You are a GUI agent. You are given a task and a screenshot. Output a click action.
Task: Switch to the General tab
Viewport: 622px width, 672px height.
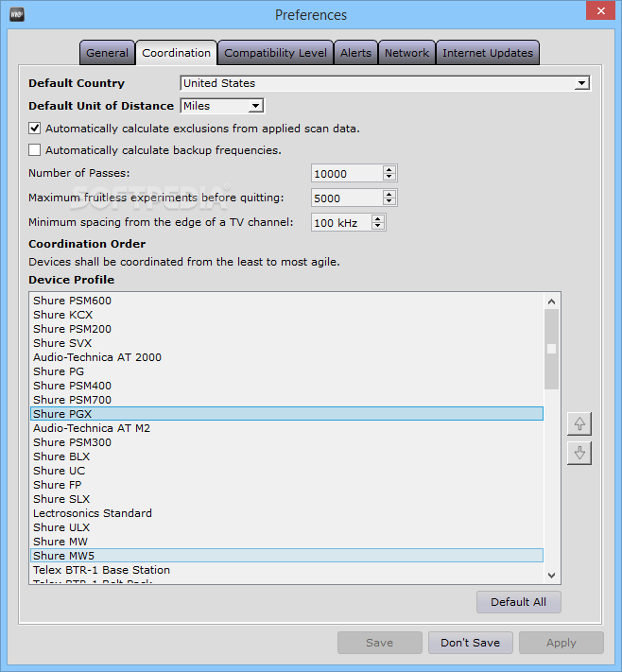pos(107,53)
